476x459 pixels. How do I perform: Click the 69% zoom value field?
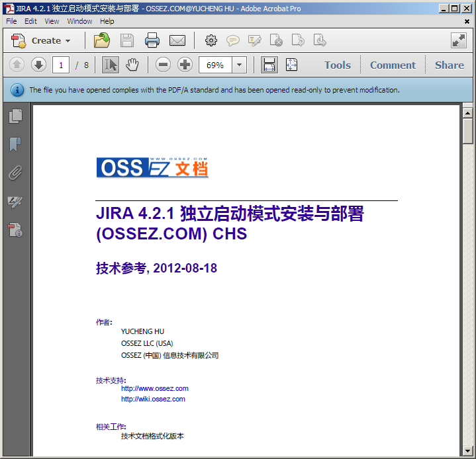click(x=215, y=65)
